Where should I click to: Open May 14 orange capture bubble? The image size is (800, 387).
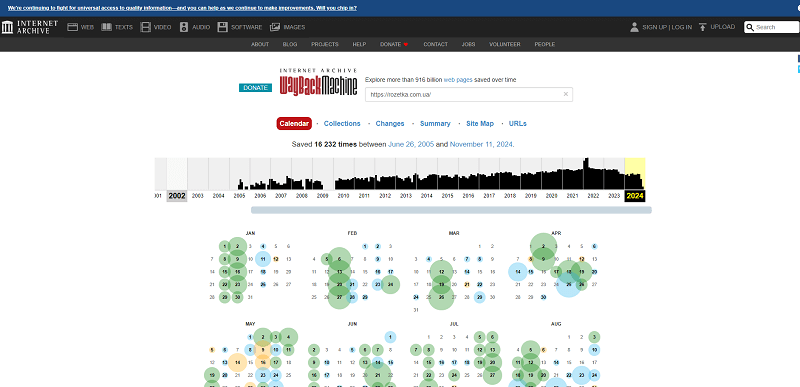pos(237,362)
